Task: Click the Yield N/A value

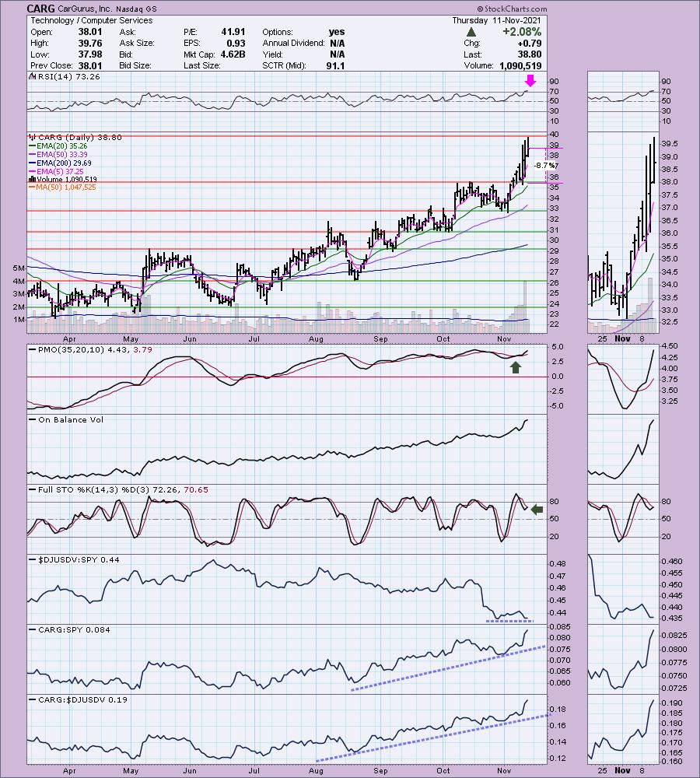Action: click(x=338, y=54)
